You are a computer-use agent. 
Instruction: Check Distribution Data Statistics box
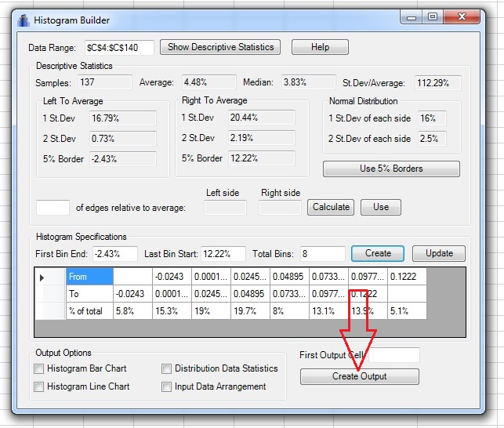coord(166,368)
